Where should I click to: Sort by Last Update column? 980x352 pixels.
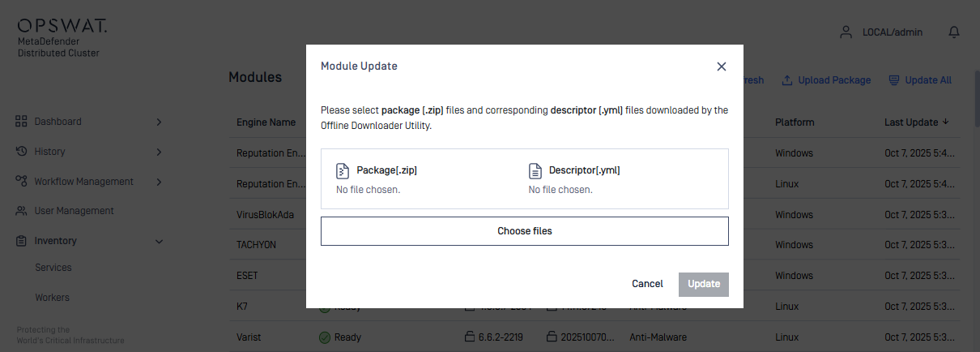click(916, 122)
